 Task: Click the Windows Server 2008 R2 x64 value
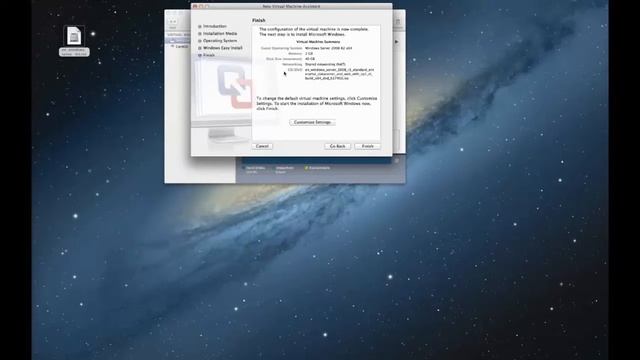329,48
